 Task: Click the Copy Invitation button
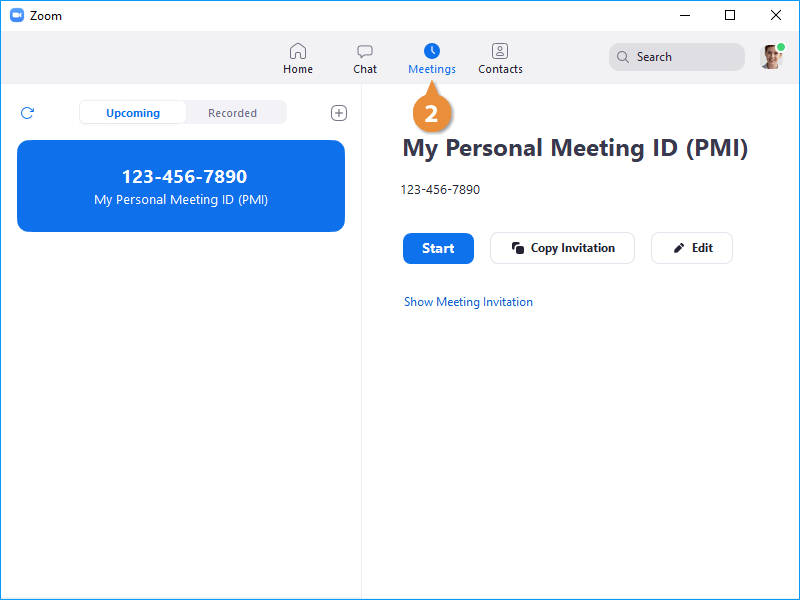(562, 248)
